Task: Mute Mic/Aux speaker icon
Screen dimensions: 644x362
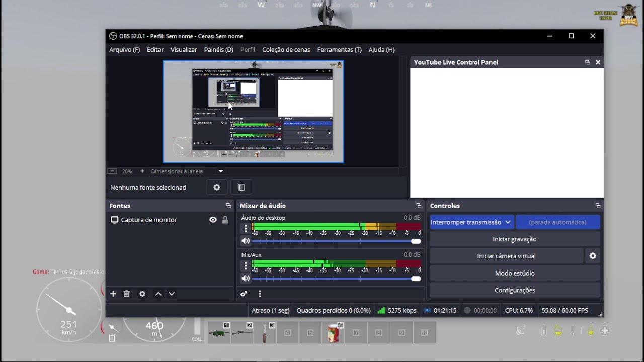Action: (246, 278)
